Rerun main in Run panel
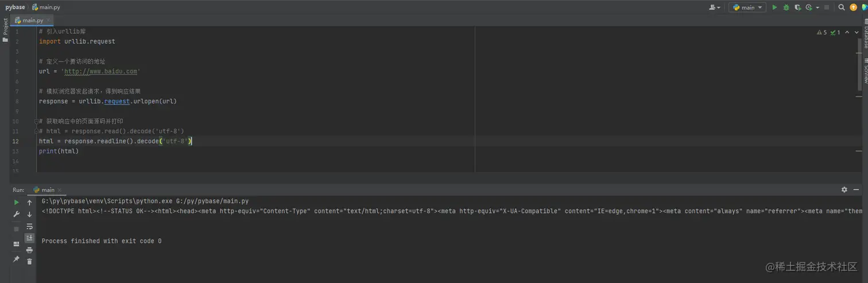Image resolution: width=868 pixels, height=283 pixels. tap(17, 203)
